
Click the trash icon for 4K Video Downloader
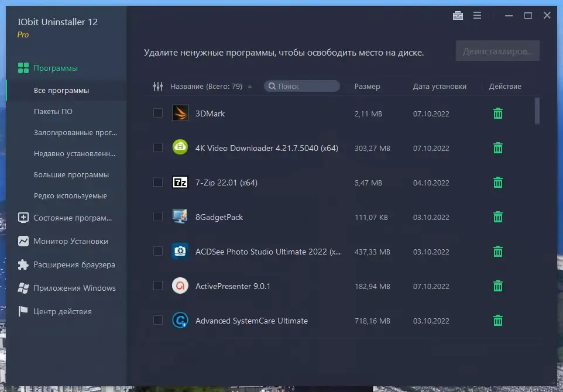coord(497,148)
